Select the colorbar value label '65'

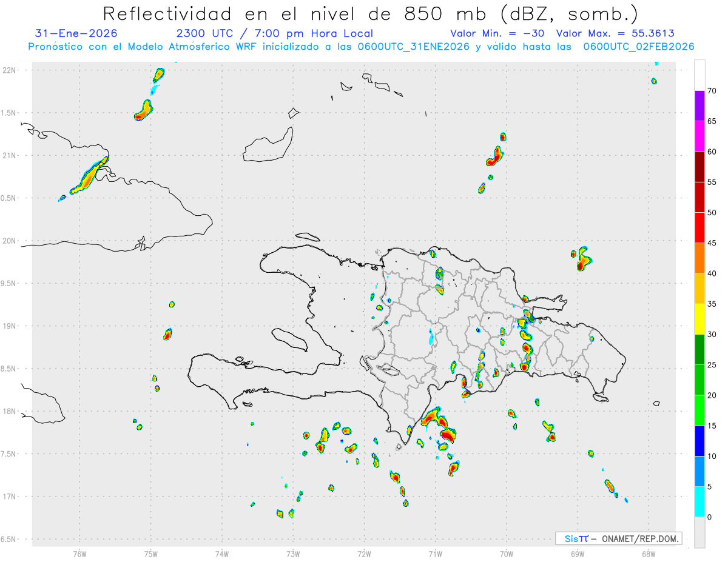[712, 121]
